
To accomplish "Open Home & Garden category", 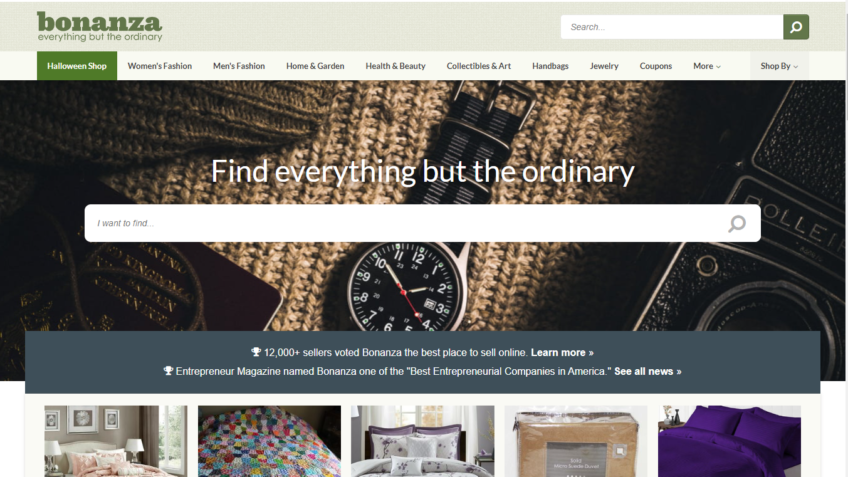I will [x=315, y=66].
